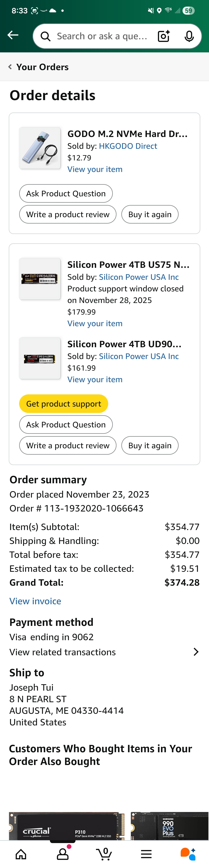
Task: Go to Home tab icon
Action: pyautogui.click(x=21, y=854)
